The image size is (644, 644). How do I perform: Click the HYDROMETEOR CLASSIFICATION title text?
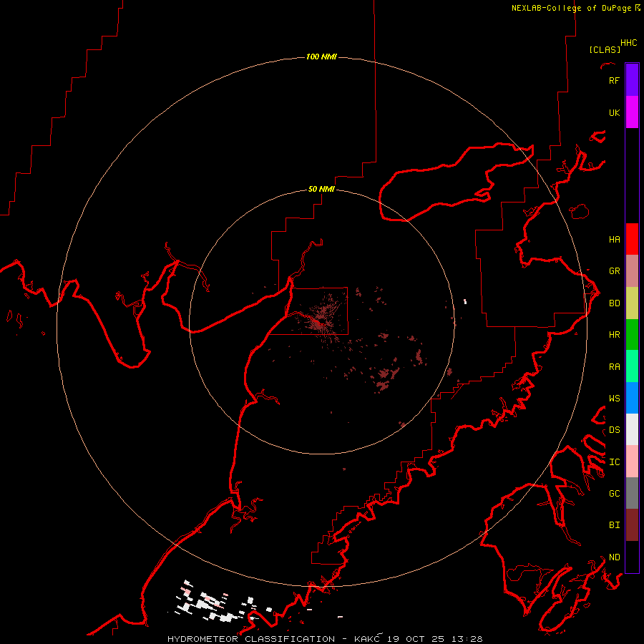251,639
